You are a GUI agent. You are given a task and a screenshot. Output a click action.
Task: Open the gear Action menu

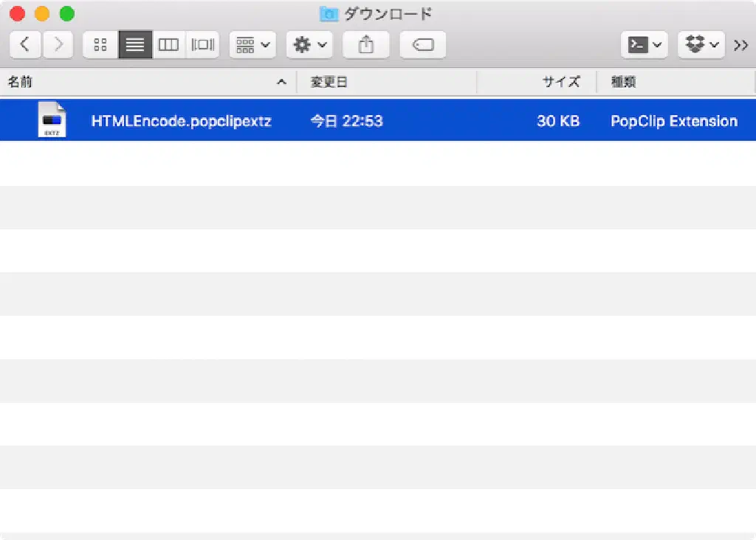pos(309,45)
